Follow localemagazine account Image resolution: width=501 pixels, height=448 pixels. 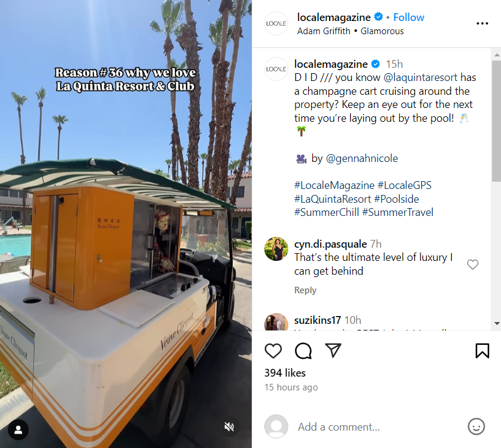(x=408, y=17)
